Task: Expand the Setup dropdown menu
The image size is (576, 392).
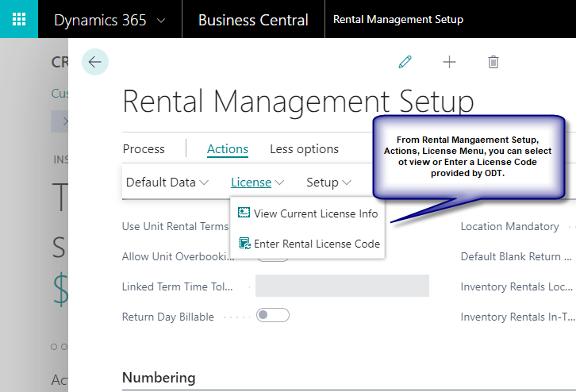Action: point(328,183)
